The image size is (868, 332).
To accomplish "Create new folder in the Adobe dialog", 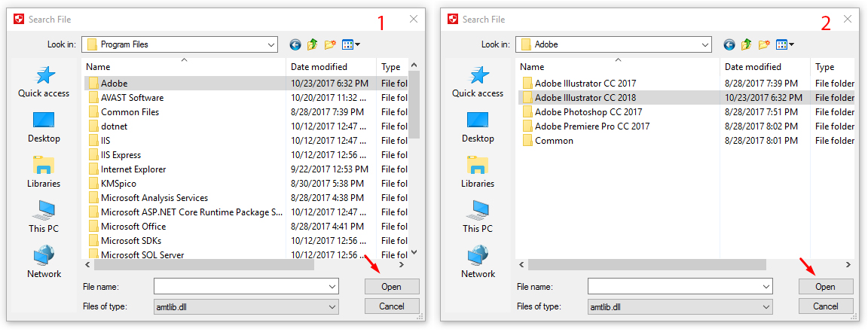I will 765,44.
